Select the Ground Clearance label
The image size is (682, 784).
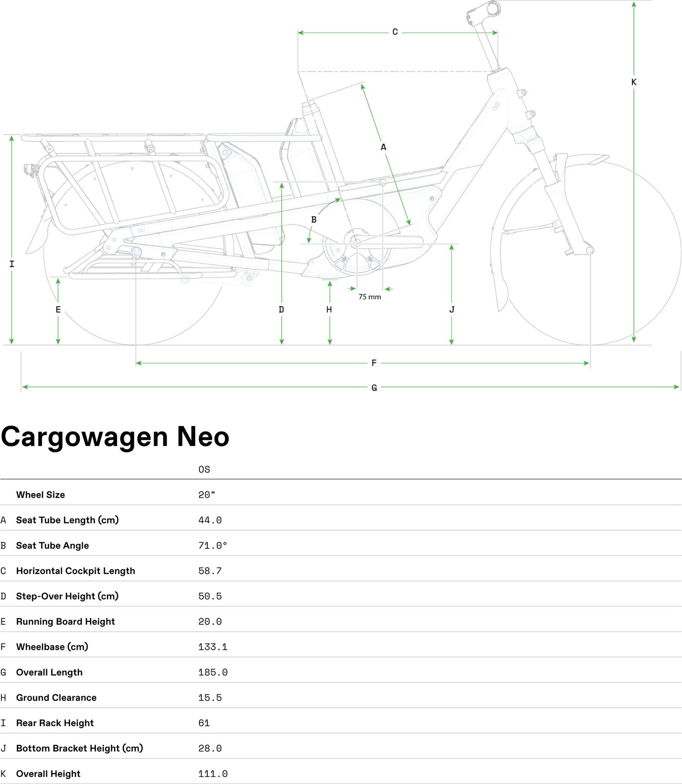click(56, 697)
